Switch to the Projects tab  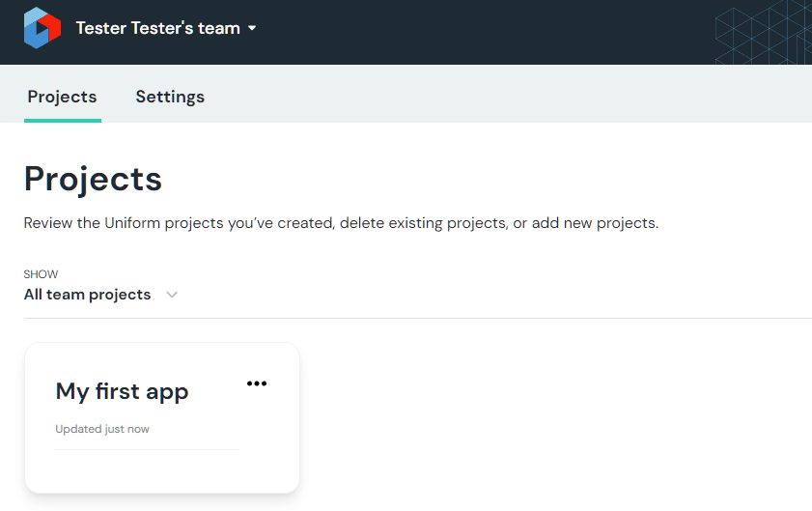point(62,97)
